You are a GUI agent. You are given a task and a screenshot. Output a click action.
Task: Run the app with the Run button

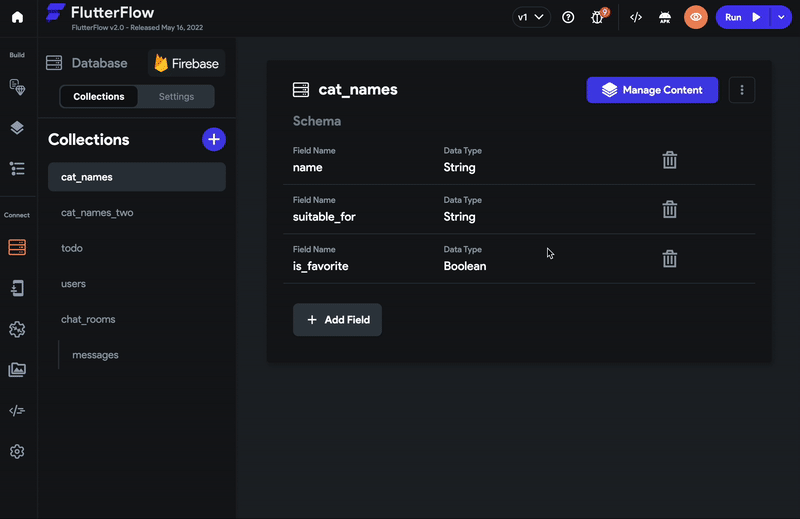point(744,17)
